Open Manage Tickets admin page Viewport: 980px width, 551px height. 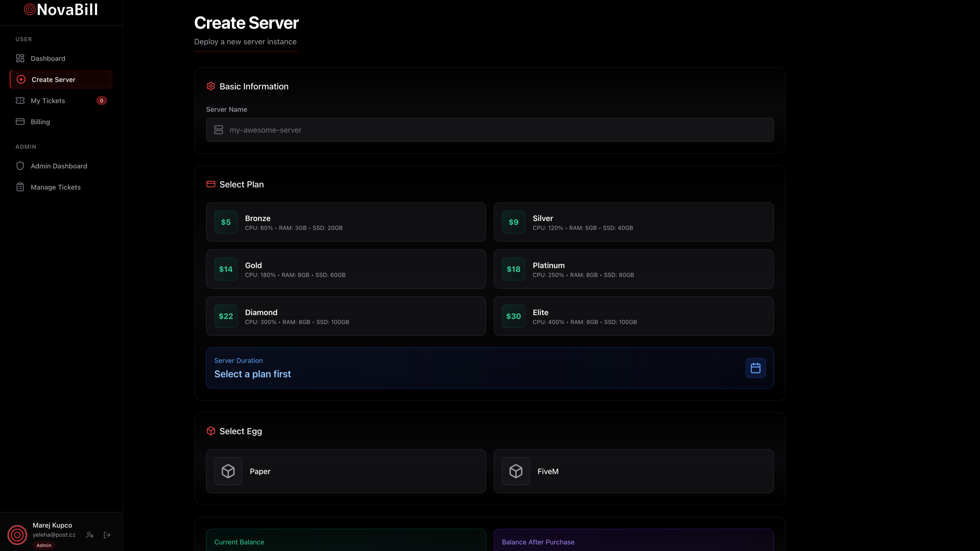[x=55, y=187]
